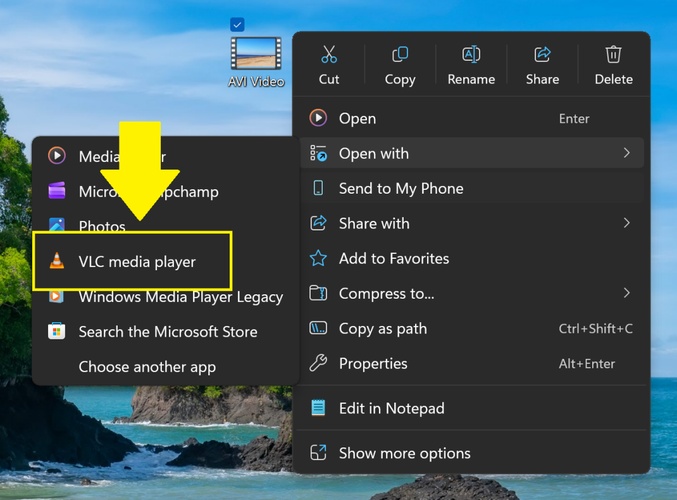Screen dimensions: 677x500
Task: Click the Open with icon
Action: (x=318, y=153)
